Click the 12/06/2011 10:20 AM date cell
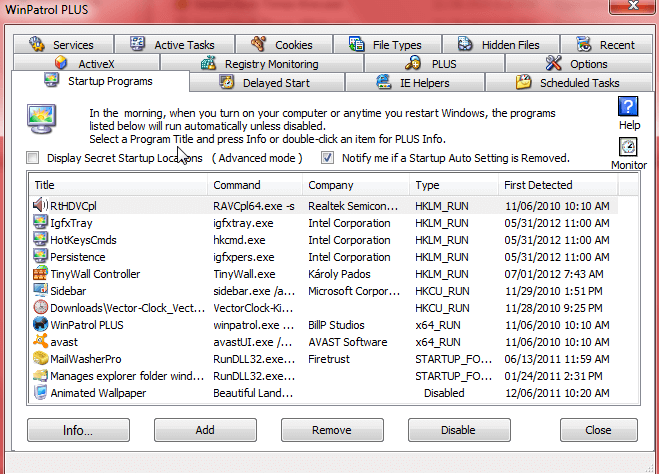659x474 pixels. pyautogui.click(x=557, y=393)
